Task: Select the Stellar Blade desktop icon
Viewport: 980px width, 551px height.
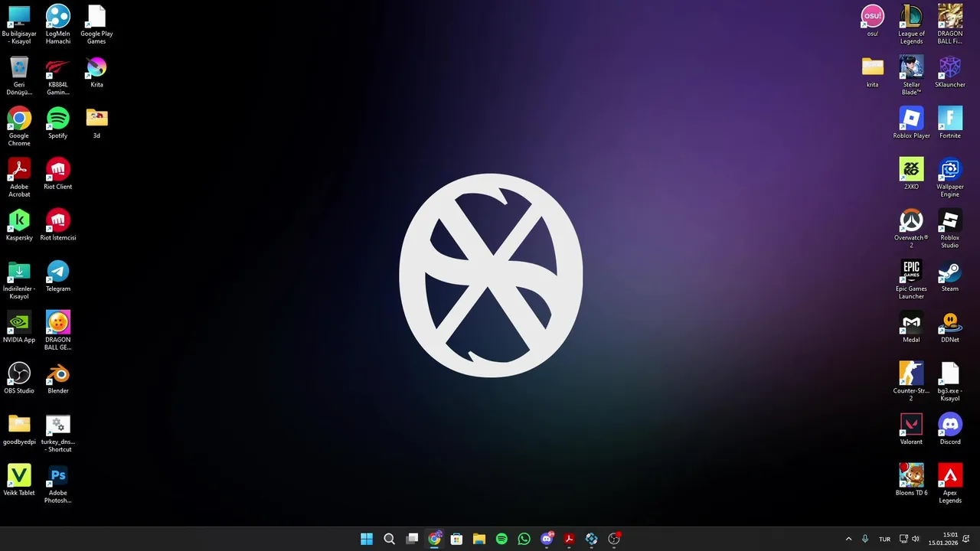Action: 911,76
